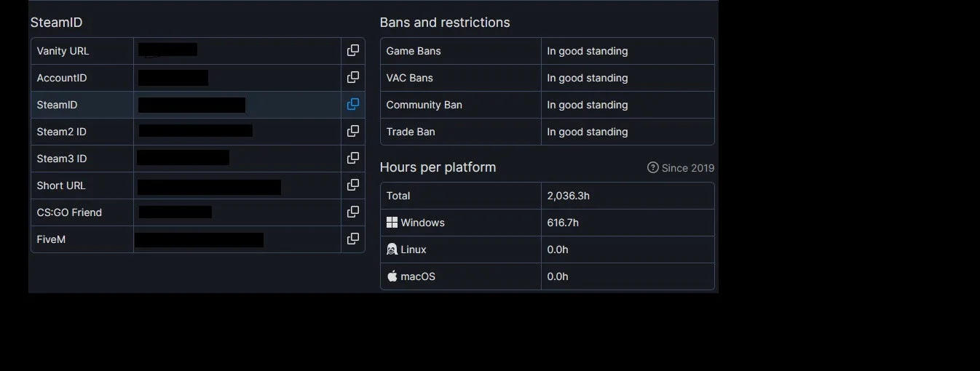
Task: Copy the CS:GO Friend code
Action: [x=353, y=212]
